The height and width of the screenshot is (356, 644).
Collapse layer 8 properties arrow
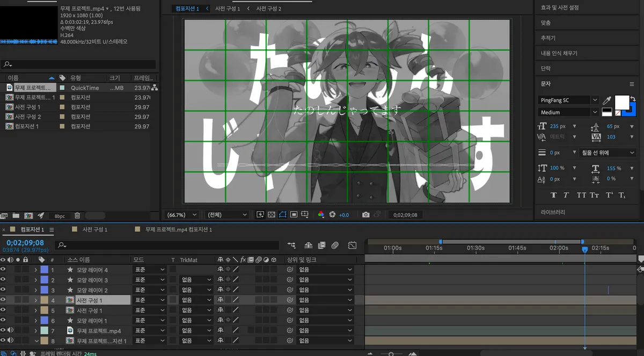(36, 341)
